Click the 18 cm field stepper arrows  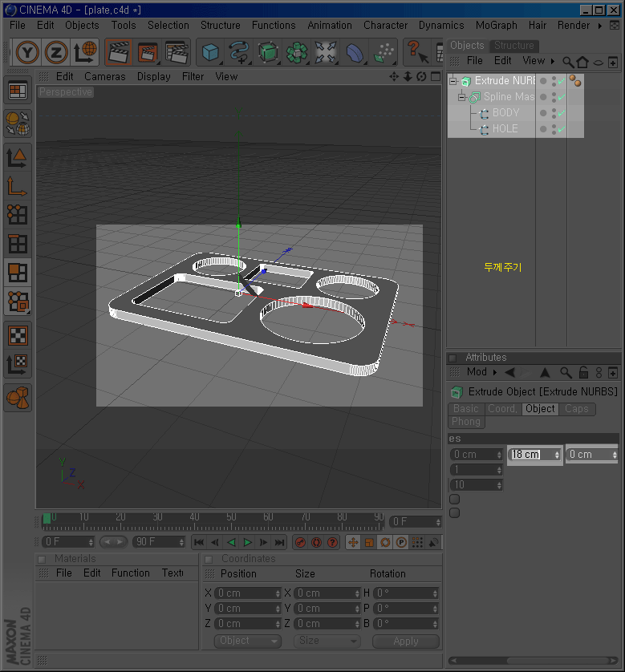[x=557, y=455]
